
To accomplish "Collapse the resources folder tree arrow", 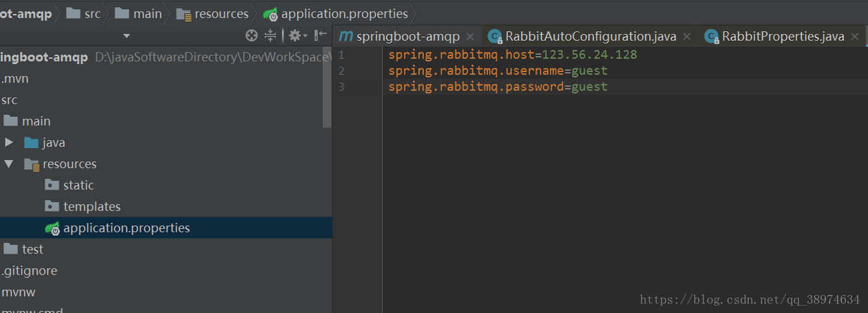I will [x=9, y=164].
